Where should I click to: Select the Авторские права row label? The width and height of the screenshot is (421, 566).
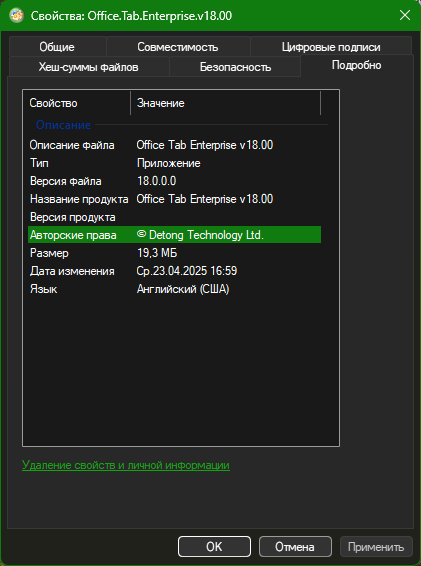pyautogui.click(x=73, y=235)
